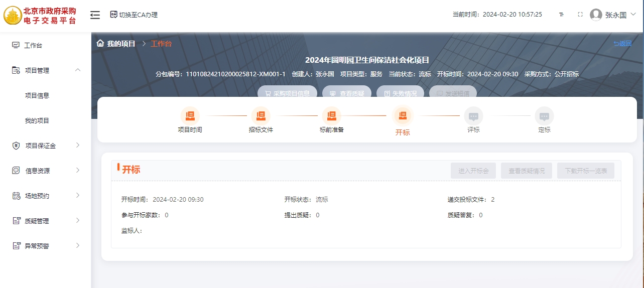Click the 发送短信 button
The height and width of the screenshot is (288, 644).
tap(453, 93)
